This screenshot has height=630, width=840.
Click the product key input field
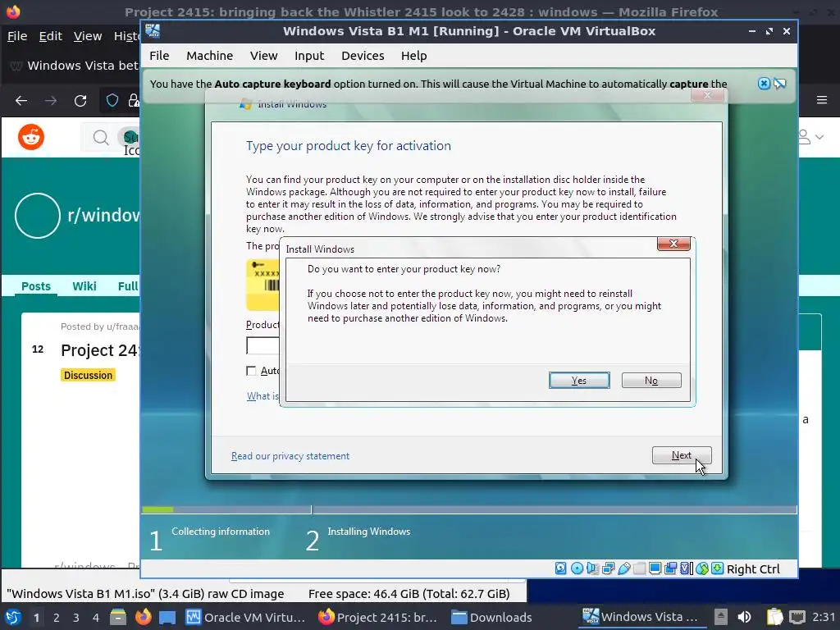click(x=263, y=345)
